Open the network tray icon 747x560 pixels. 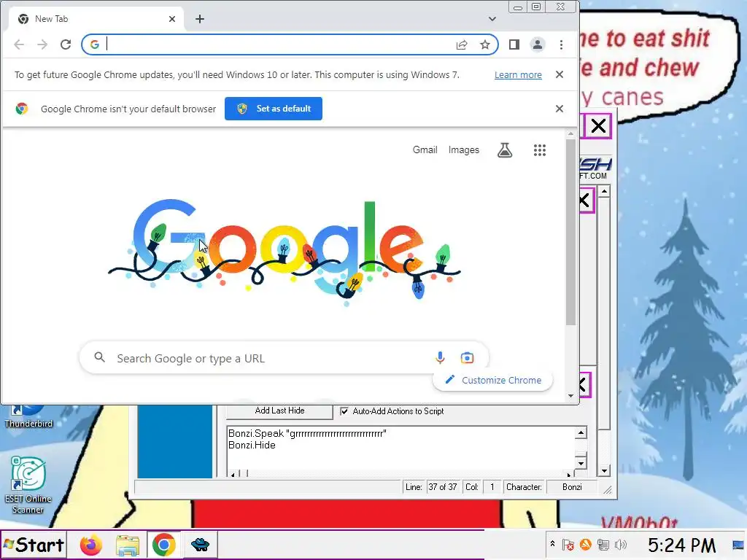click(x=603, y=545)
